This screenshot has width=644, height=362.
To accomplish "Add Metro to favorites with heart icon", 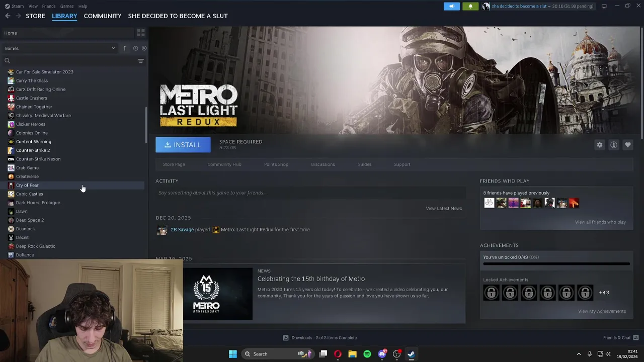I will point(628,145).
